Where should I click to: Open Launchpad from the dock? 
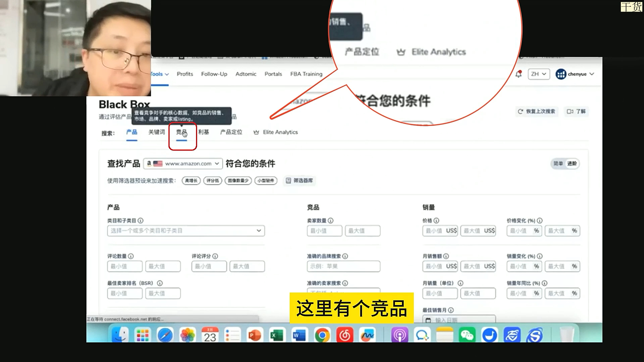143,335
